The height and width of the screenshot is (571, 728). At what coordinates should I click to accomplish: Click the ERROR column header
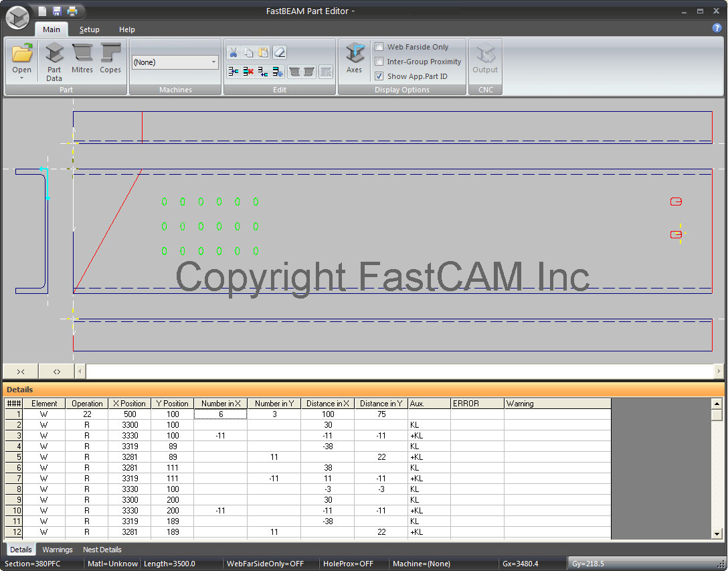[x=477, y=403]
